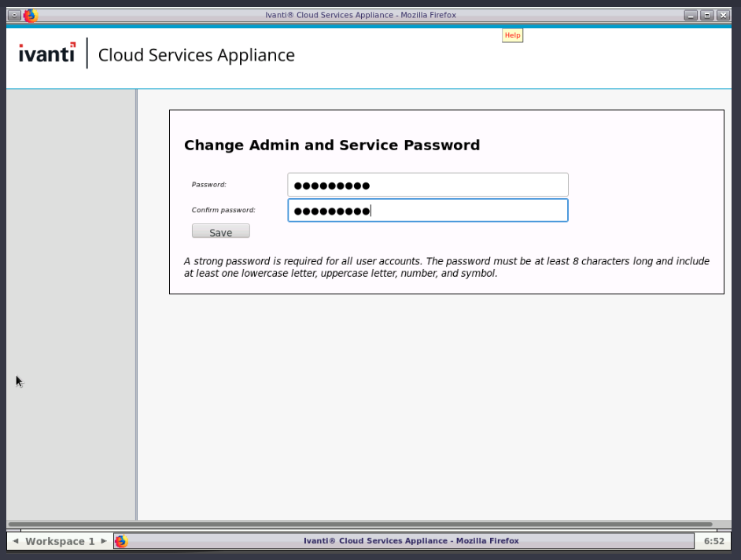The height and width of the screenshot is (560, 741).
Task: Minimize the Firefox window
Action: coord(691,15)
